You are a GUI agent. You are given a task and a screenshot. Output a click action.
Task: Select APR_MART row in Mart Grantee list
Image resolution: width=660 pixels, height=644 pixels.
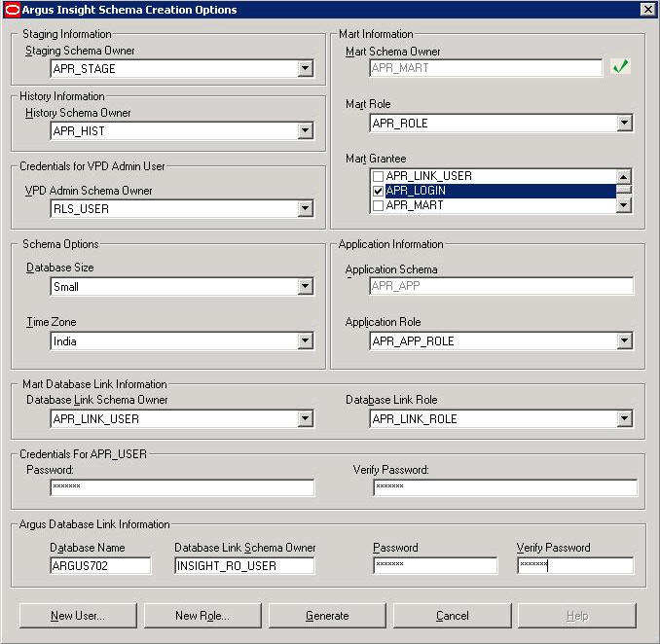pos(495,205)
